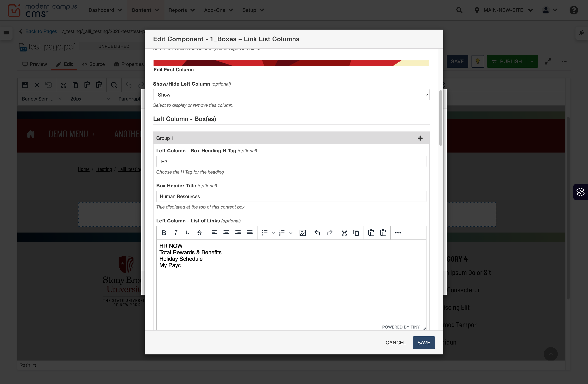The height and width of the screenshot is (384, 588).
Task: Center align text in modal editor
Action: [226, 233]
